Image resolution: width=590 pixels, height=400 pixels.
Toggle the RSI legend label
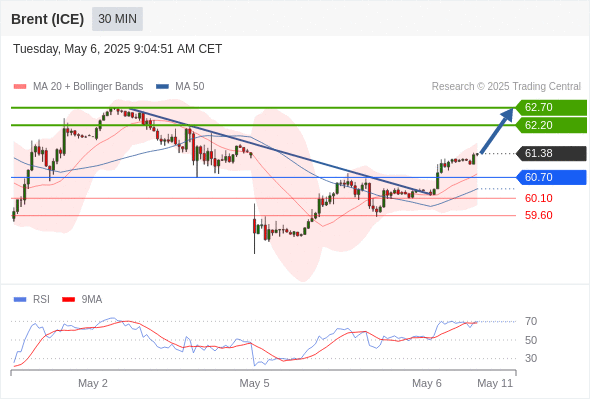pyautogui.click(x=41, y=300)
